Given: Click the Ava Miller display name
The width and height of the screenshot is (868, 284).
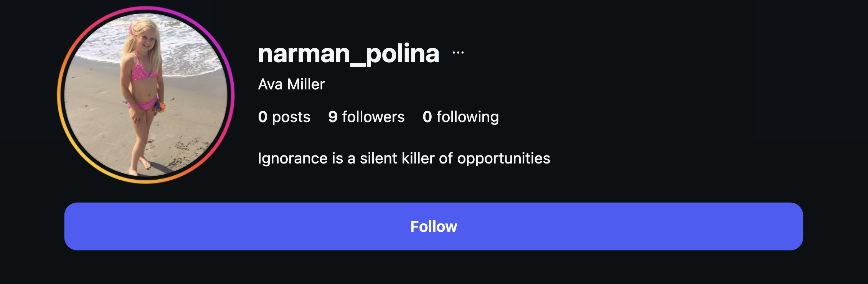Looking at the screenshot, I should tap(291, 84).
